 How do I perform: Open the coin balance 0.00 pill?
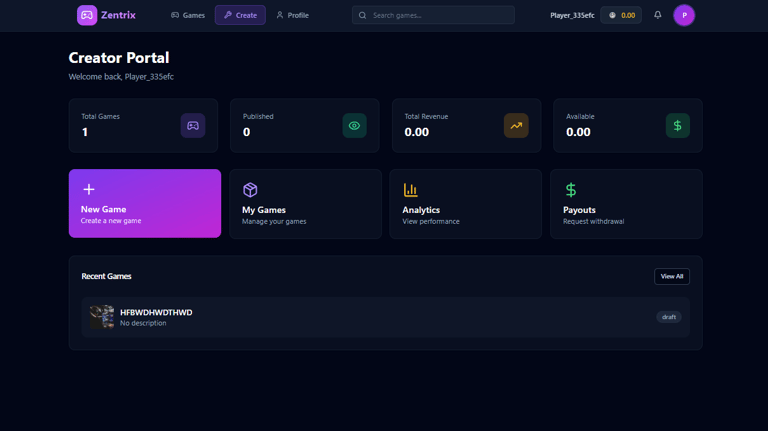tap(621, 15)
